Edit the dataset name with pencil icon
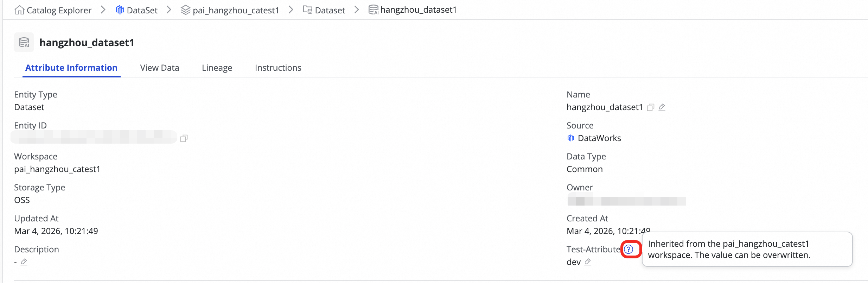The width and height of the screenshot is (868, 283). tap(662, 107)
